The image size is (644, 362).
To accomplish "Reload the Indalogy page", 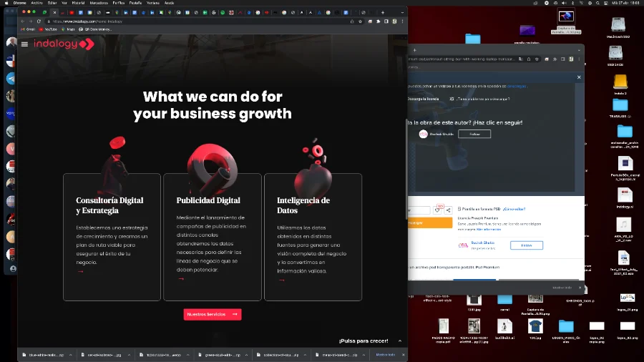I will coord(39,21).
